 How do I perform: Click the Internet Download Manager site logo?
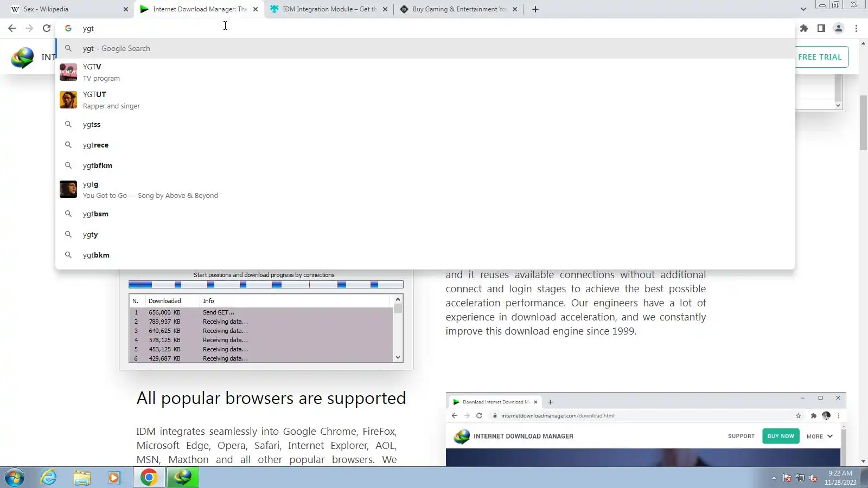pos(22,57)
